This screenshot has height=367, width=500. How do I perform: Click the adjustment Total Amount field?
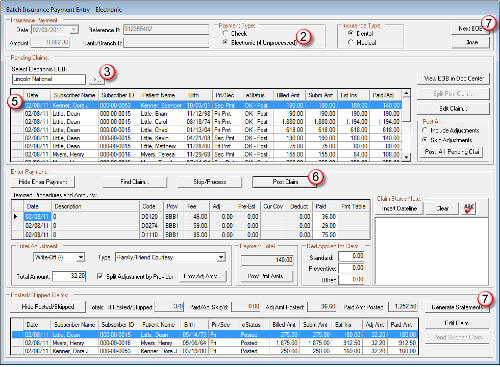(69, 276)
